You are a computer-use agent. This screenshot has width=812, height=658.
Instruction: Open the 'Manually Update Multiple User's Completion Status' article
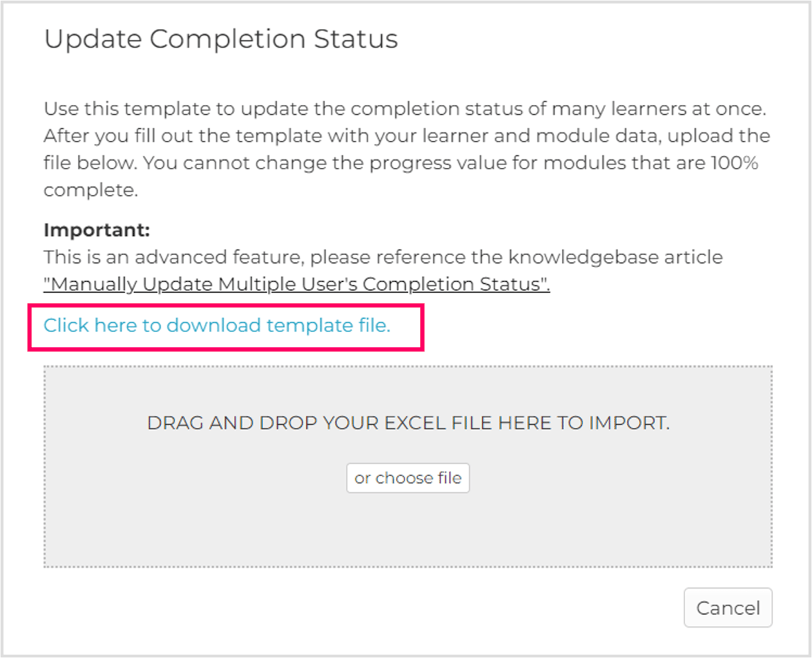tap(295, 283)
